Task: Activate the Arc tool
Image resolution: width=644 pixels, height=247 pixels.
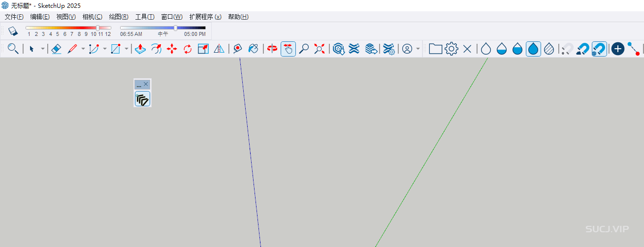Action: 94,49
